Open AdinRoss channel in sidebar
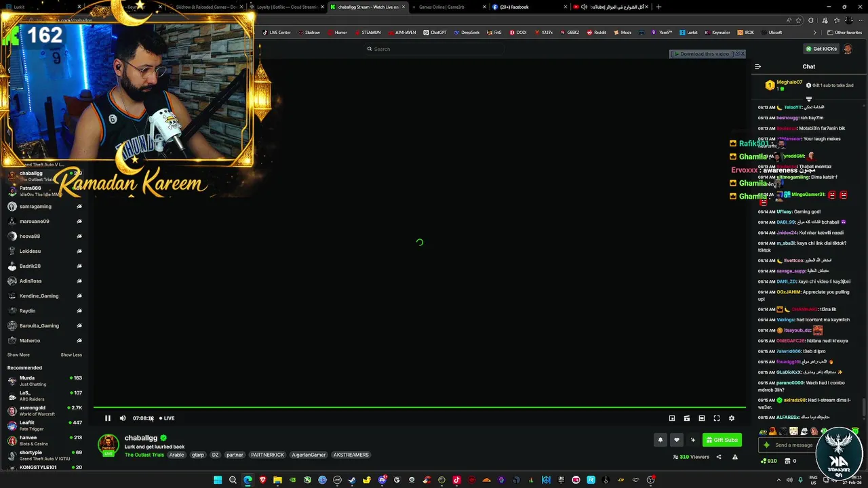This screenshot has height=488, width=868. pyautogui.click(x=43, y=281)
